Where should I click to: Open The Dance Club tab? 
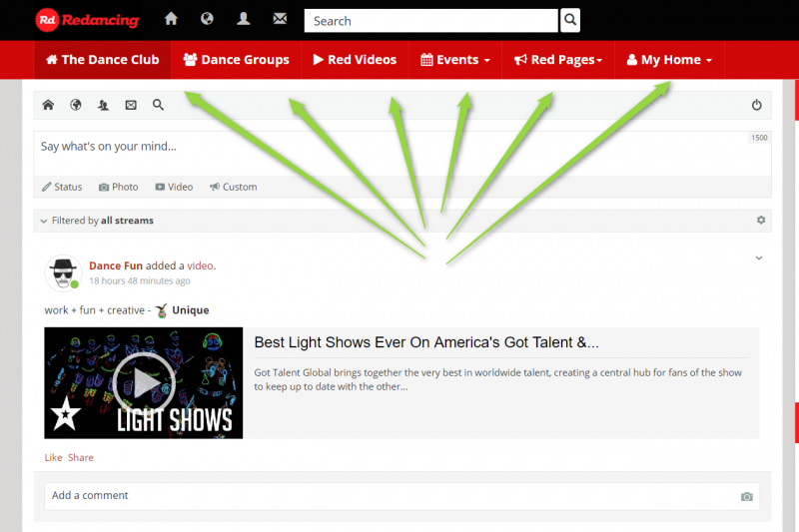click(x=103, y=60)
